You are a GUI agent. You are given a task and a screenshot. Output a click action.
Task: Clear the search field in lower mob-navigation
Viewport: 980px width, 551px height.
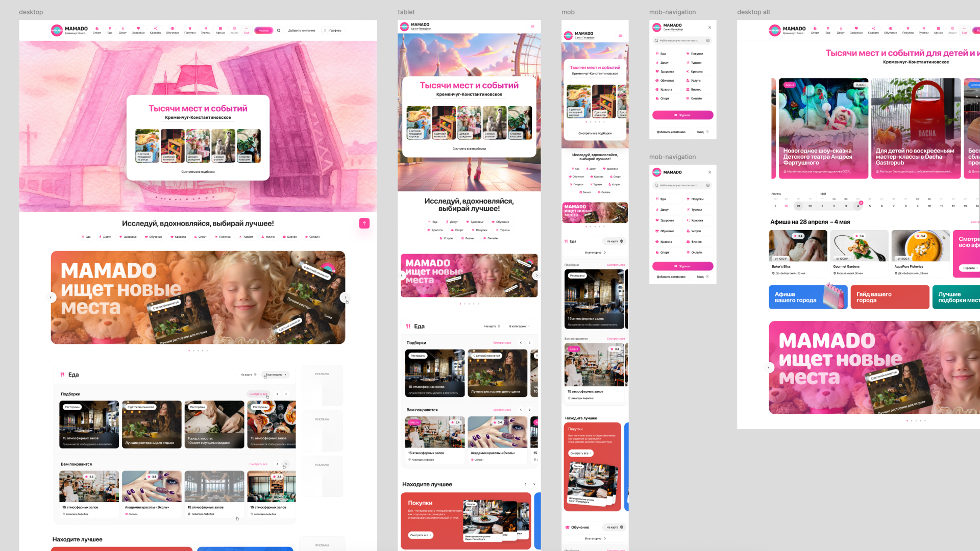point(708,185)
